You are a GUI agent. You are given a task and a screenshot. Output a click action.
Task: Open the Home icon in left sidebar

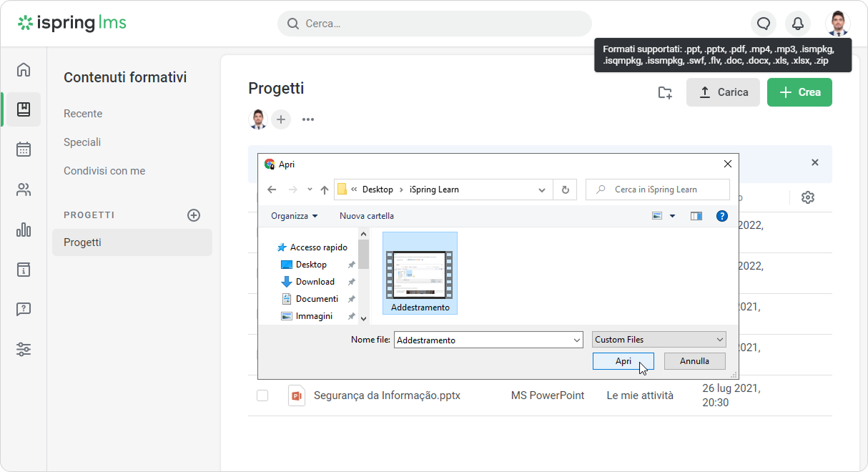tap(24, 69)
